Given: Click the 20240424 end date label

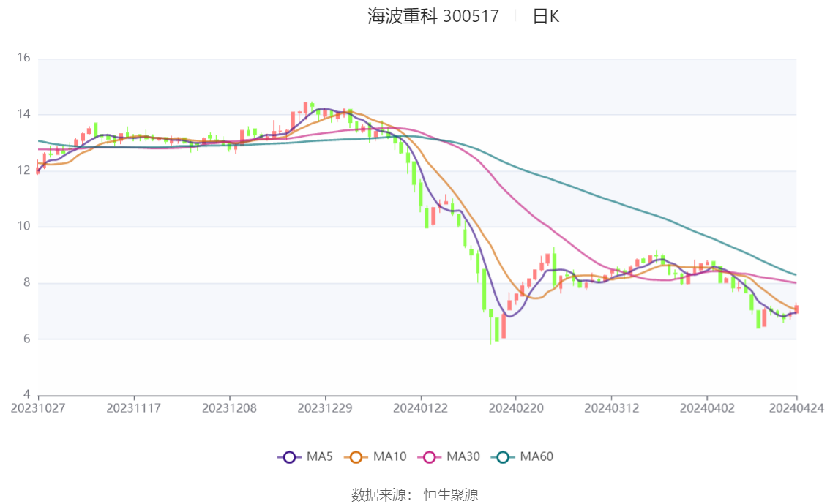Looking at the screenshot, I should tap(796, 407).
